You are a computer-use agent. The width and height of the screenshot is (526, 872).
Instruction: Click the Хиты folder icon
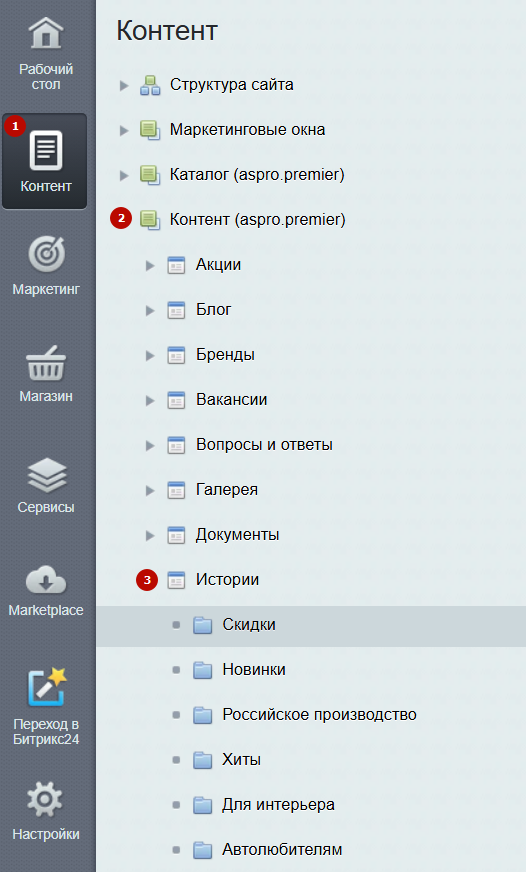[x=202, y=760]
